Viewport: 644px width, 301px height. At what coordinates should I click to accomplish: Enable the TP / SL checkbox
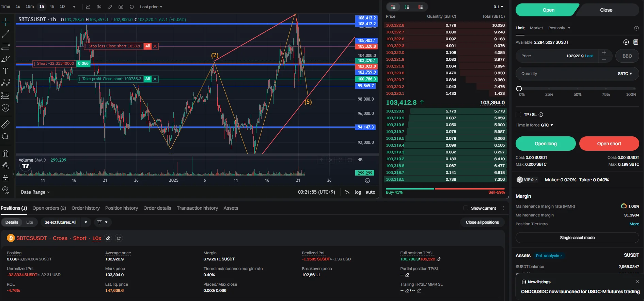click(x=518, y=115)
